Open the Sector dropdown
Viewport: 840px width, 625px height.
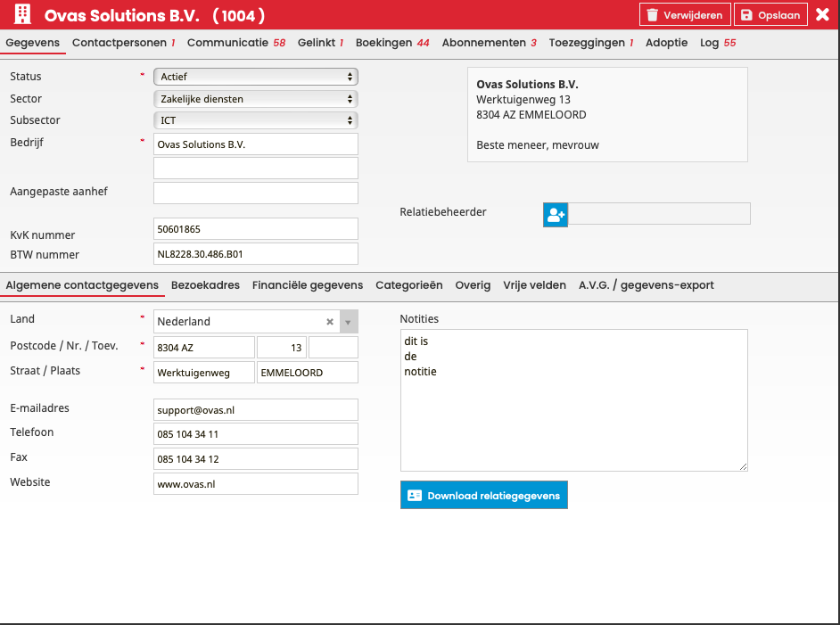[x=255, y=99]
